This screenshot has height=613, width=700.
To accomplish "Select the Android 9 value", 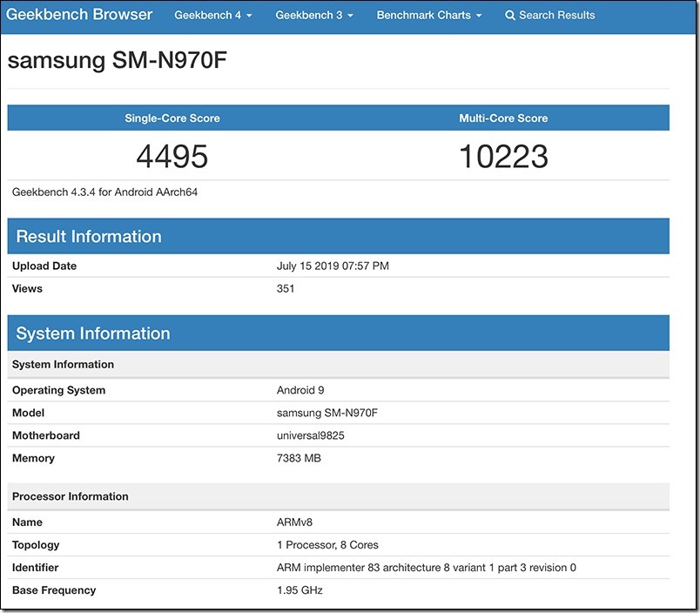I will [300, 390].
